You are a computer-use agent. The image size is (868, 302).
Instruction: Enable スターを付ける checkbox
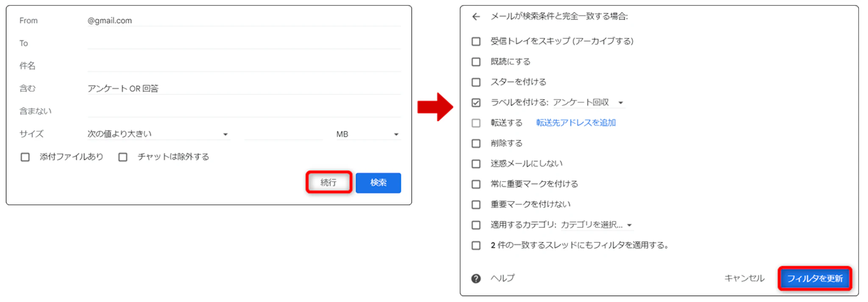point(476,82)
